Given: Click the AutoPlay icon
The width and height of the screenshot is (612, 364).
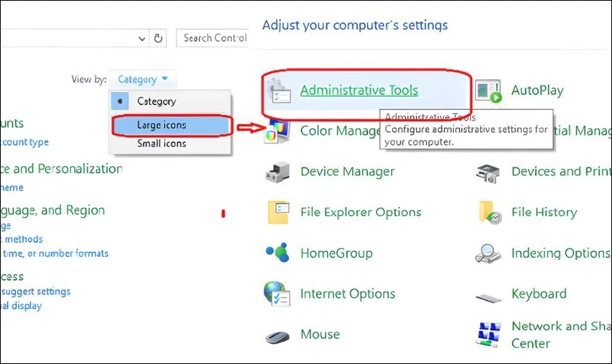Looking at the screenshot, I should click(488, 90).
